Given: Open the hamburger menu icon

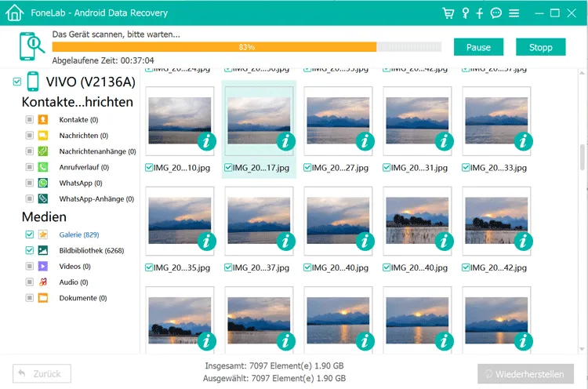Looking at the screenshot, I should [x=514, y=13].
